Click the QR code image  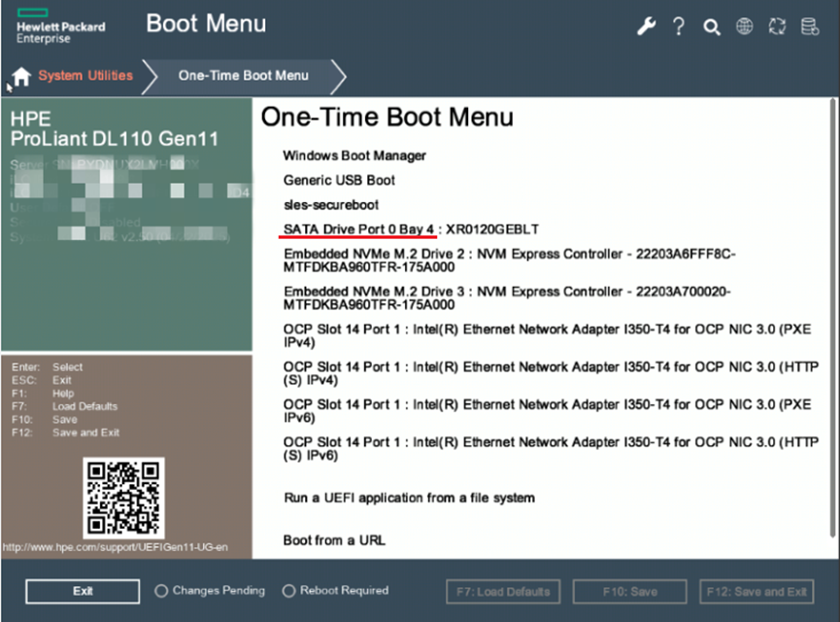[123, 499]
